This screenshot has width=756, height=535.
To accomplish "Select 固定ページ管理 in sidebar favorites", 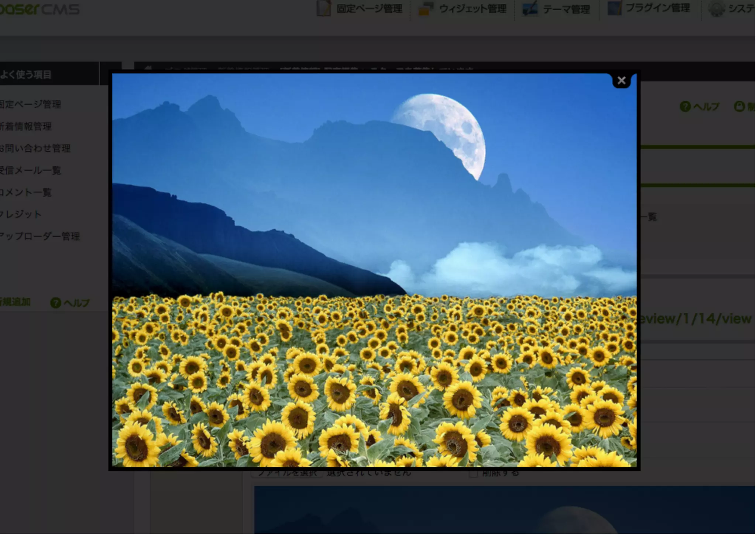I will point(30,104).
